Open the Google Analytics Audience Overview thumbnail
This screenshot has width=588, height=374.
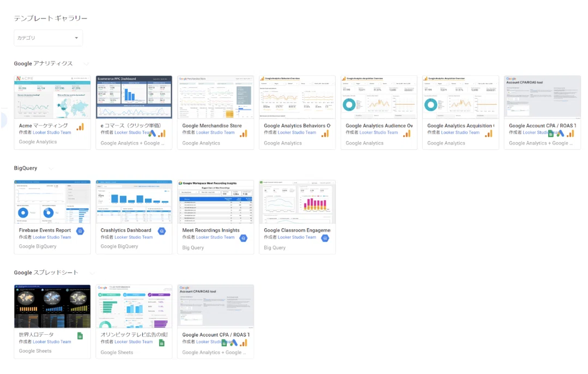click(x=379, y=97)
